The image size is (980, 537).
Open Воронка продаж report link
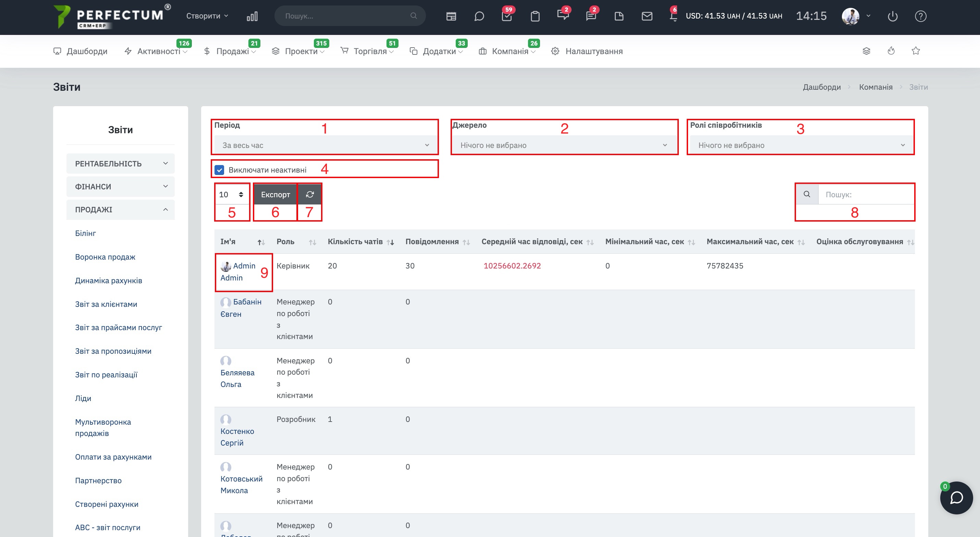(105, 257)
